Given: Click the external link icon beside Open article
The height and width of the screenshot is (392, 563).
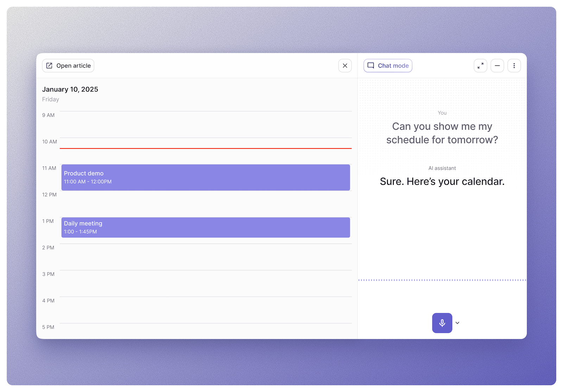Looking at the screenshot, I should pyautogui.click(x=50, y=65).
